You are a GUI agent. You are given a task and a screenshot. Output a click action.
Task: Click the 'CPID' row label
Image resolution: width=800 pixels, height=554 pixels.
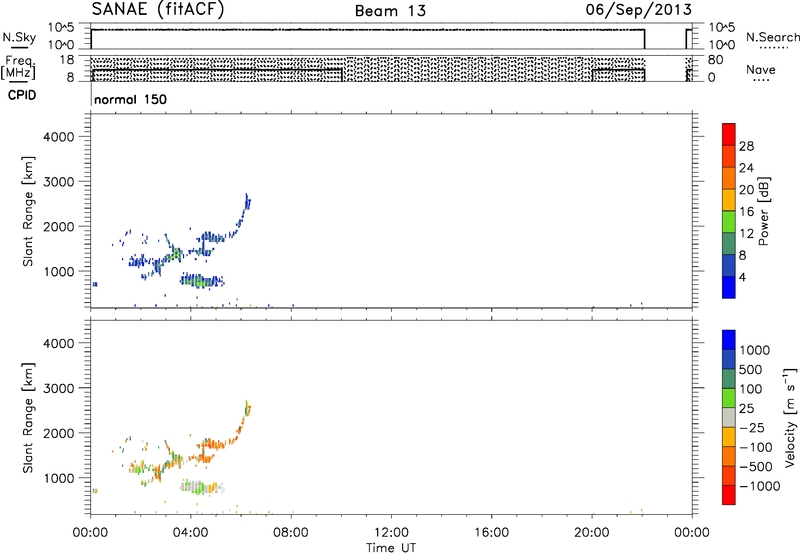click(x=22, y=95)
